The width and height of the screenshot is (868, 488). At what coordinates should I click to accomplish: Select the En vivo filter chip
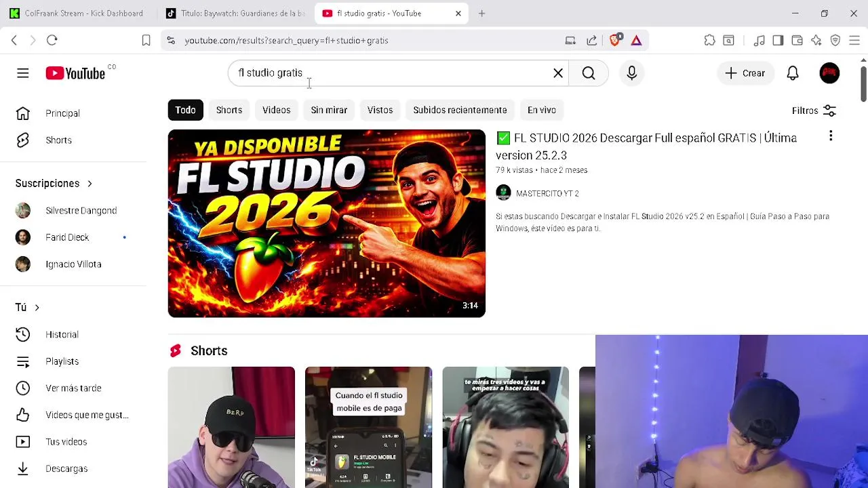click(x=541, y=110)
